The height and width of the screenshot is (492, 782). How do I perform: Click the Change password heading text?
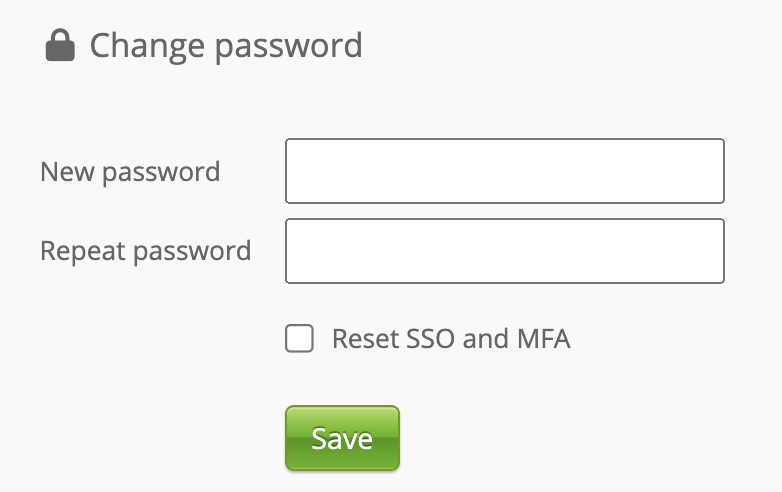tap(226, 46)
